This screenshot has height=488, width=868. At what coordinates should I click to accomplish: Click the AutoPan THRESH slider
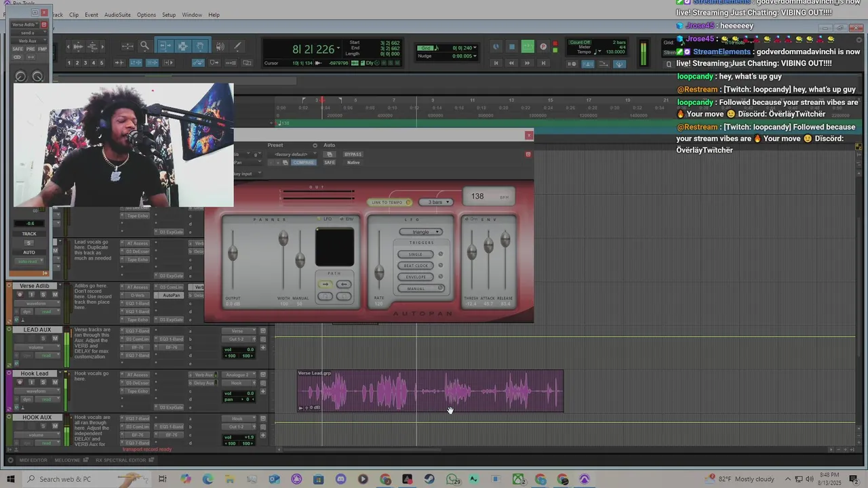pos(472,253)
